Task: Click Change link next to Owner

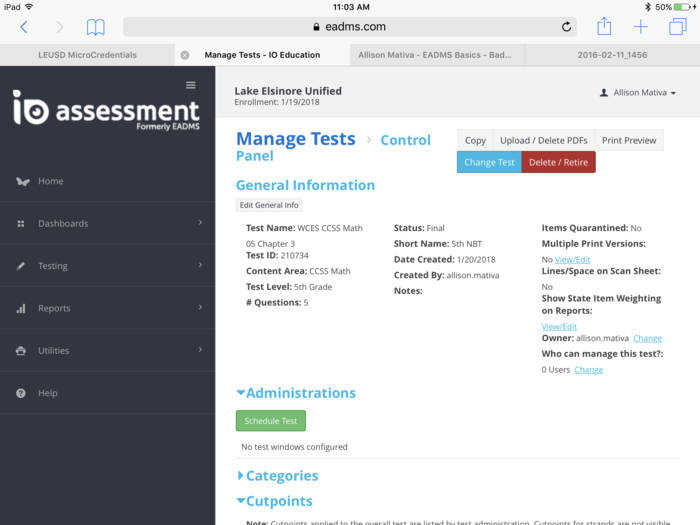Action: tap(647, 338)
